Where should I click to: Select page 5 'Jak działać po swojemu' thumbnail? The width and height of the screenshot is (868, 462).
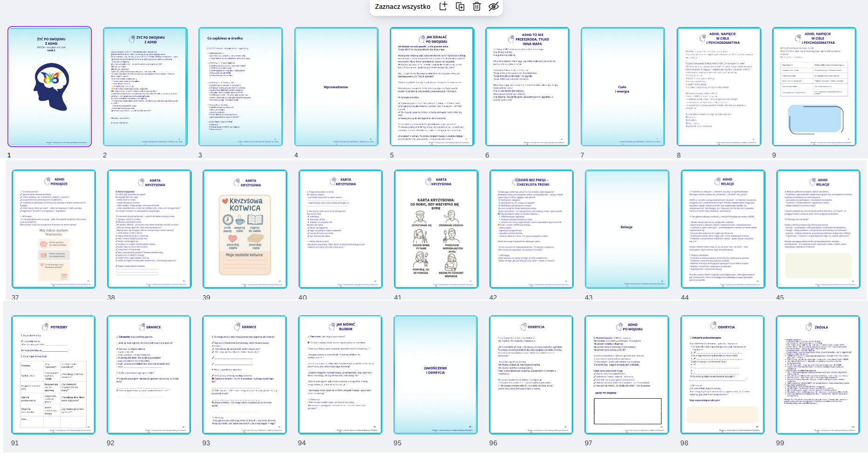point(432,87)
